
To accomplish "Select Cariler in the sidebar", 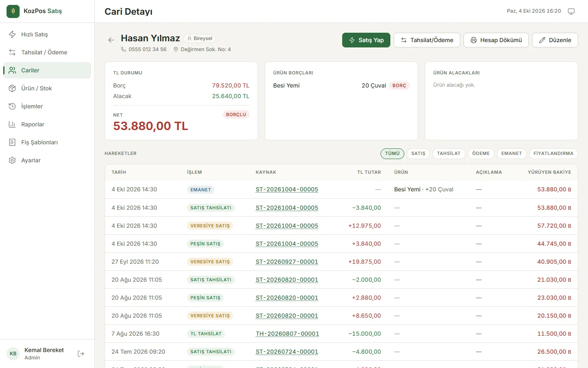I will coord(47,70).
